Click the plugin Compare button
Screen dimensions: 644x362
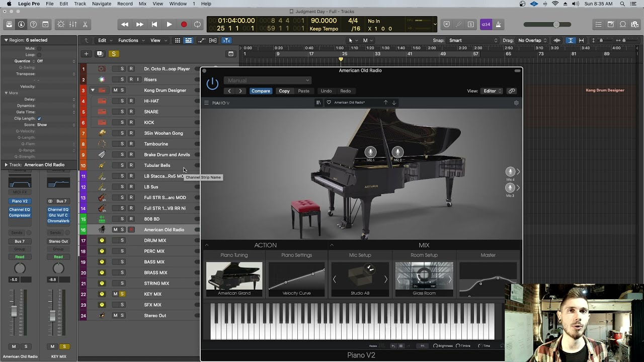pyautogui.click(x=261, y=91)
